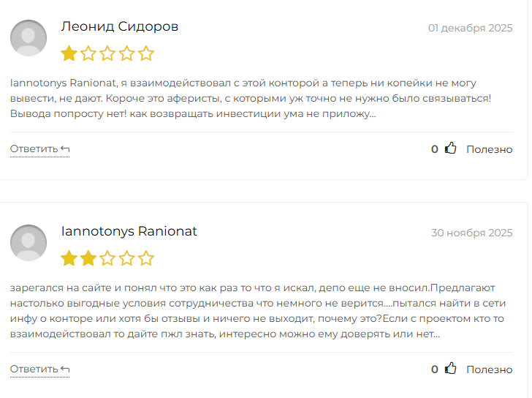
Task: Click the date 01 декабря 2025
Action: coord(470,29)
